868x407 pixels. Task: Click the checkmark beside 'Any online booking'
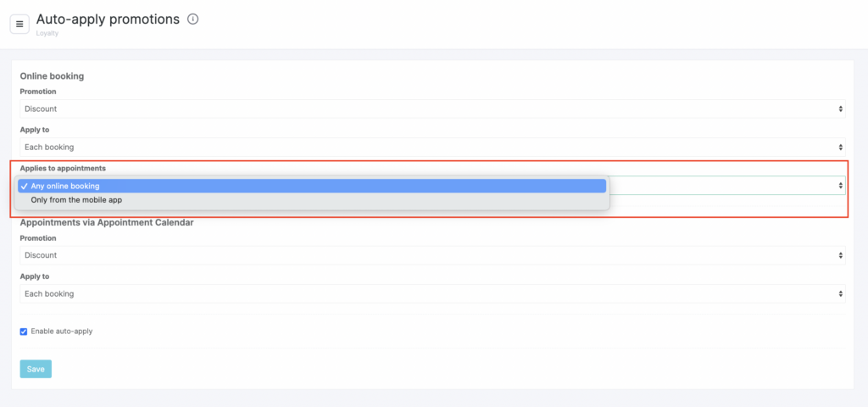click(24, 186)
